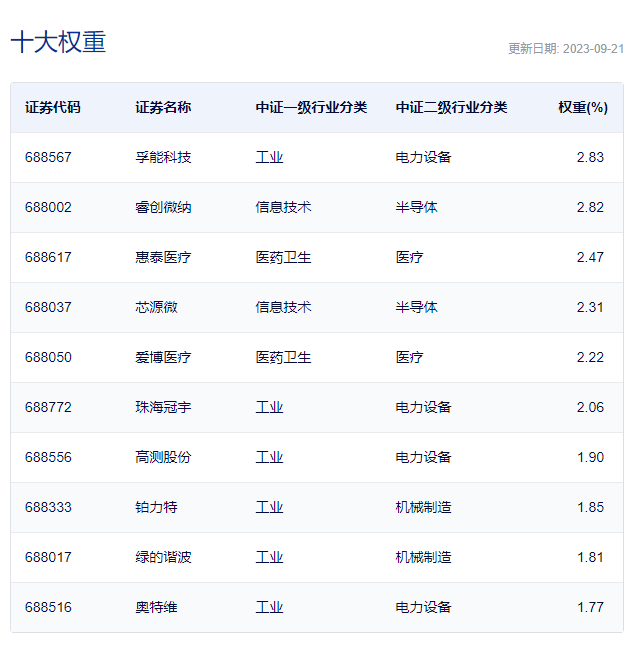This screenshot has width=640, height=664.
Task: Select security code 688037
Action: (48, 307)
